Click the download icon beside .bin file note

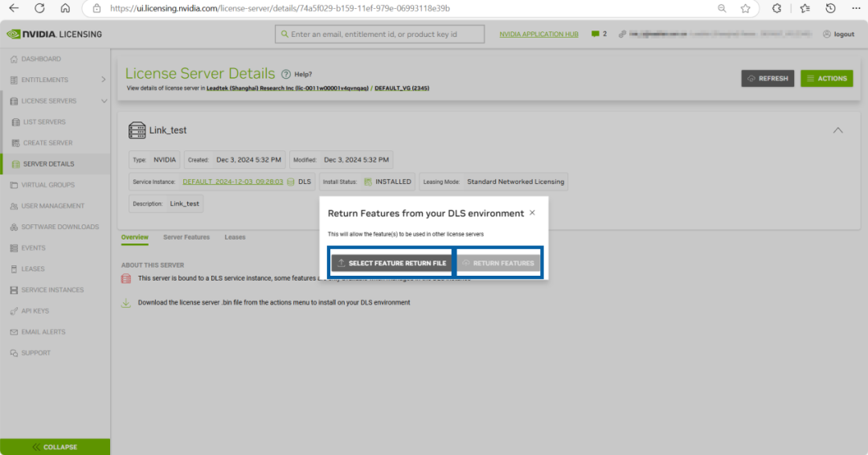click(126, 303)
